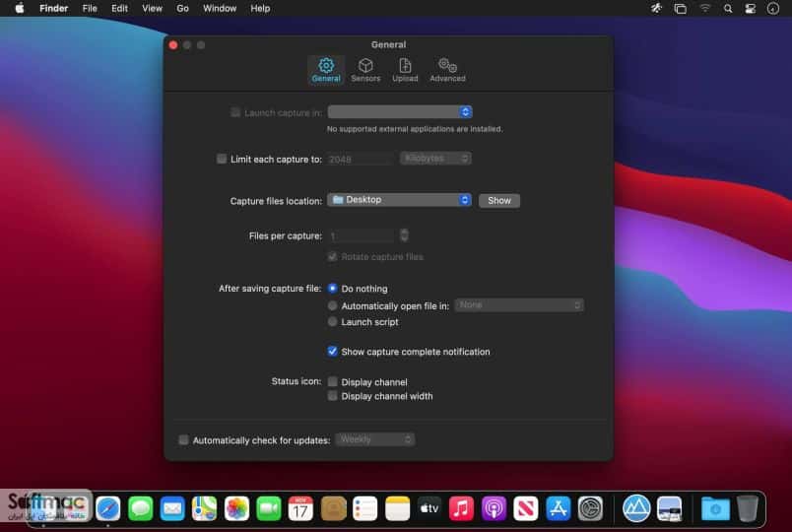Open the Go menu
The width and height of the screenshot is (792, 532).
(x=182, y=8)
